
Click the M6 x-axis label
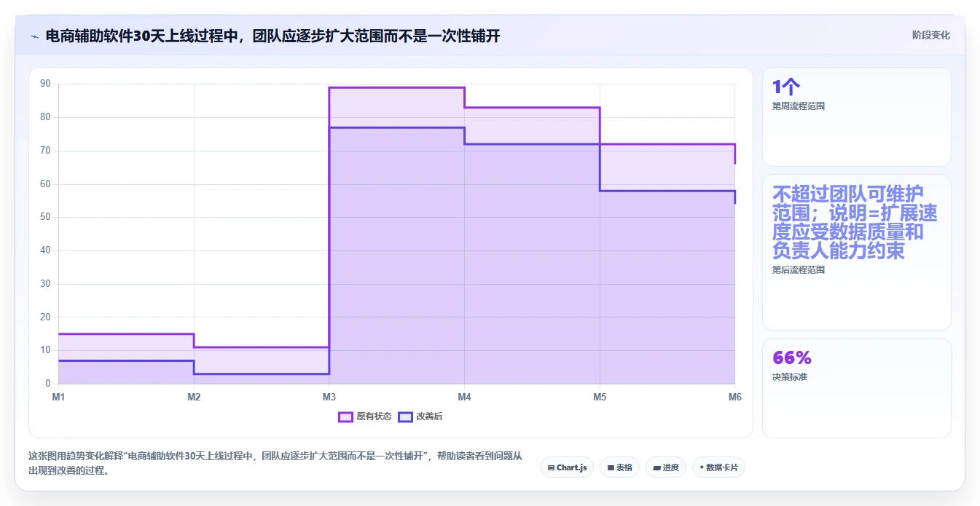[x=734, y=397]
